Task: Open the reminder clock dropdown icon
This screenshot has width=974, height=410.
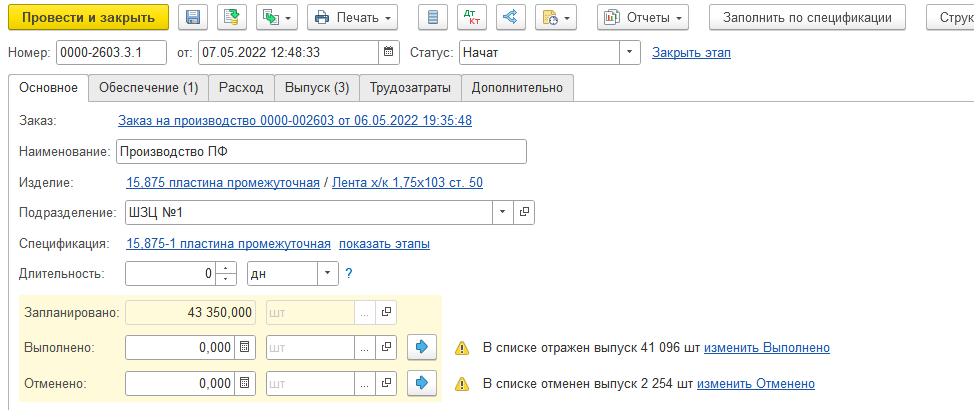Action: point(556,17)
